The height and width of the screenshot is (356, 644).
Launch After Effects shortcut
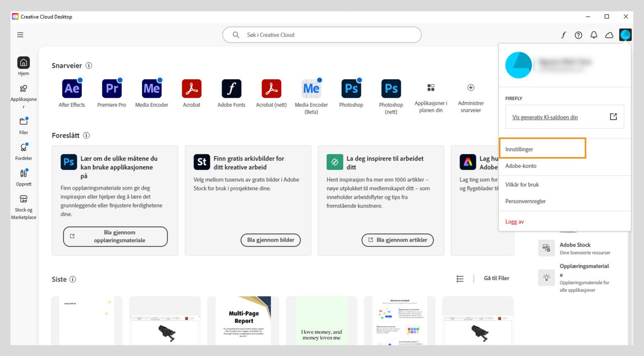click(72, 89)
